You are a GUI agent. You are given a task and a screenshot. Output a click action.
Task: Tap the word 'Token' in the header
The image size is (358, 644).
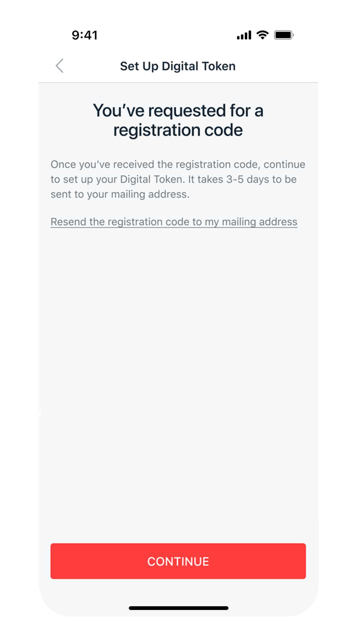click(x=219, y=66)
